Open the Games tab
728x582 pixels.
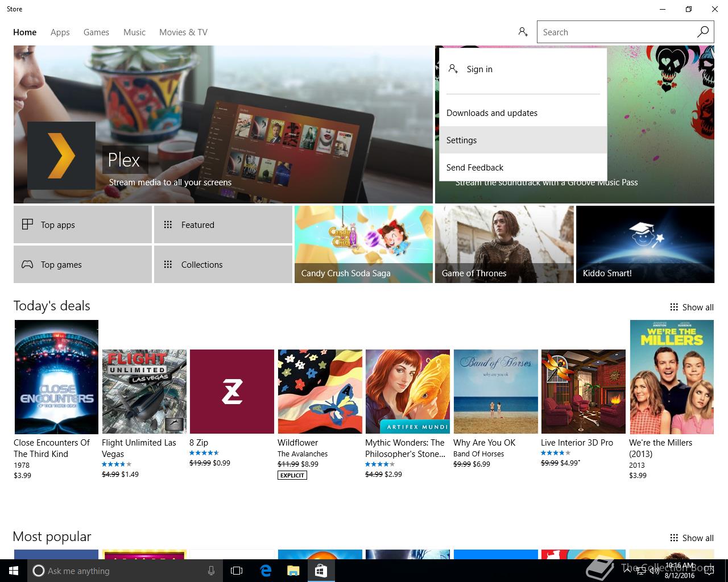click(96, 32)
